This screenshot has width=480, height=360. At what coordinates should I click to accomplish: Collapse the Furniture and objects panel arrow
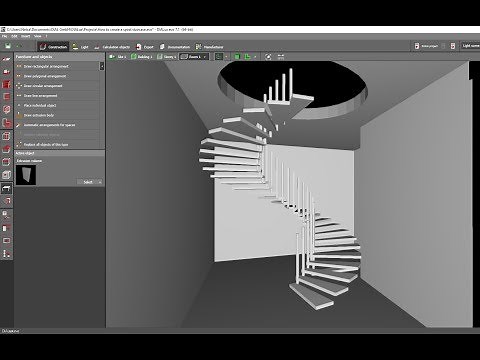102,66
